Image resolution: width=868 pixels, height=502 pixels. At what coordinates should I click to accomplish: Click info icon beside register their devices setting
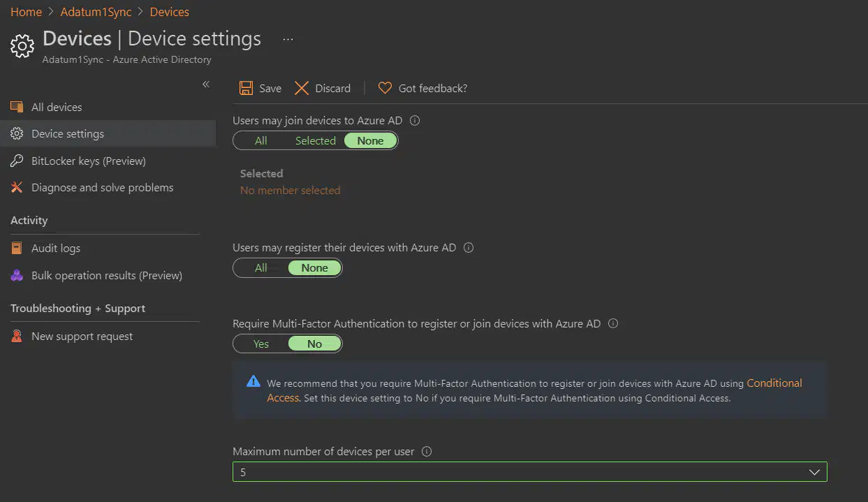(x=469, y=247)
